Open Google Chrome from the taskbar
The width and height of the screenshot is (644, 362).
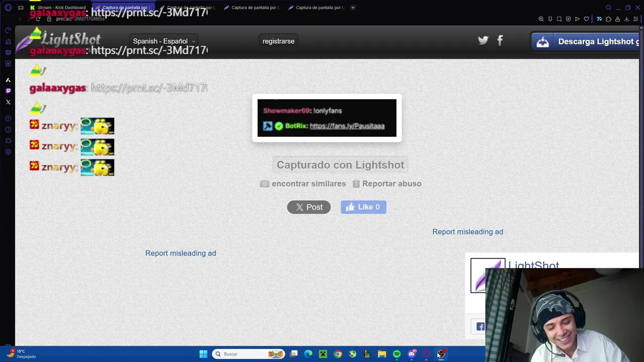tap(338, 354)
